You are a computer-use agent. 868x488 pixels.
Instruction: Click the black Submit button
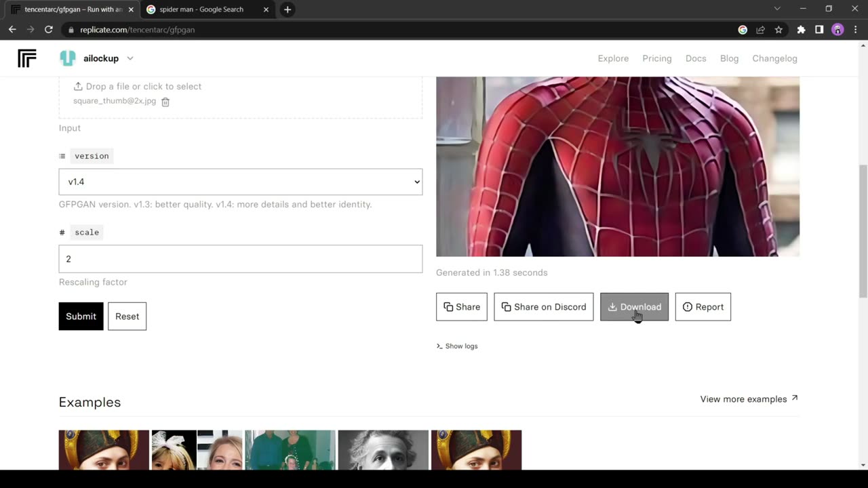[x=81, y=317]
